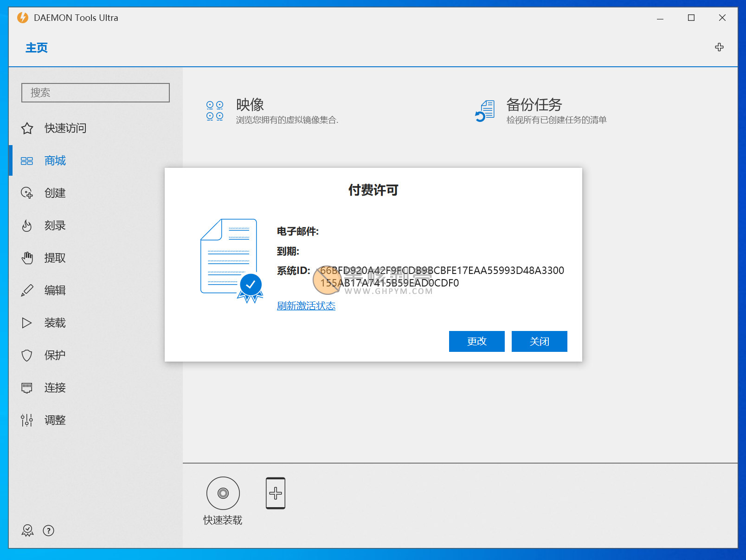Open help question mark icon

[x=48, y=530]
